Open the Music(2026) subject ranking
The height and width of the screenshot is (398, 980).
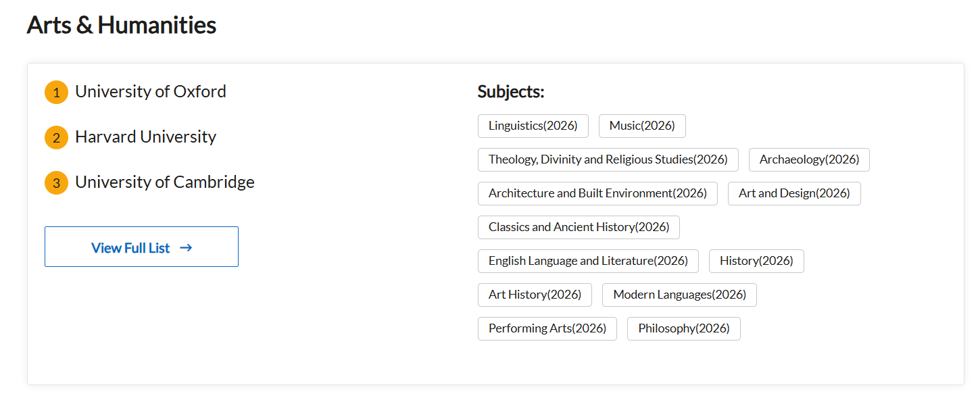tap(641, 126)
